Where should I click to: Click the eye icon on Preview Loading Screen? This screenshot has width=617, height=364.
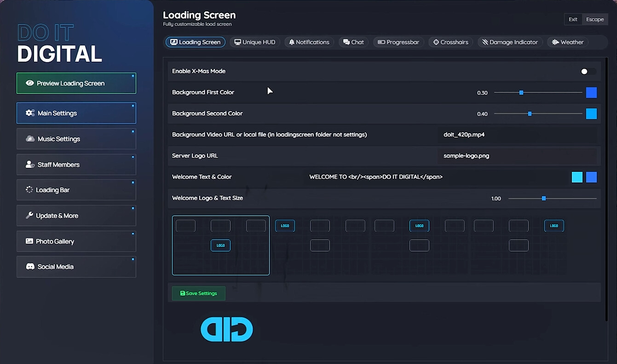click(30, 83)
